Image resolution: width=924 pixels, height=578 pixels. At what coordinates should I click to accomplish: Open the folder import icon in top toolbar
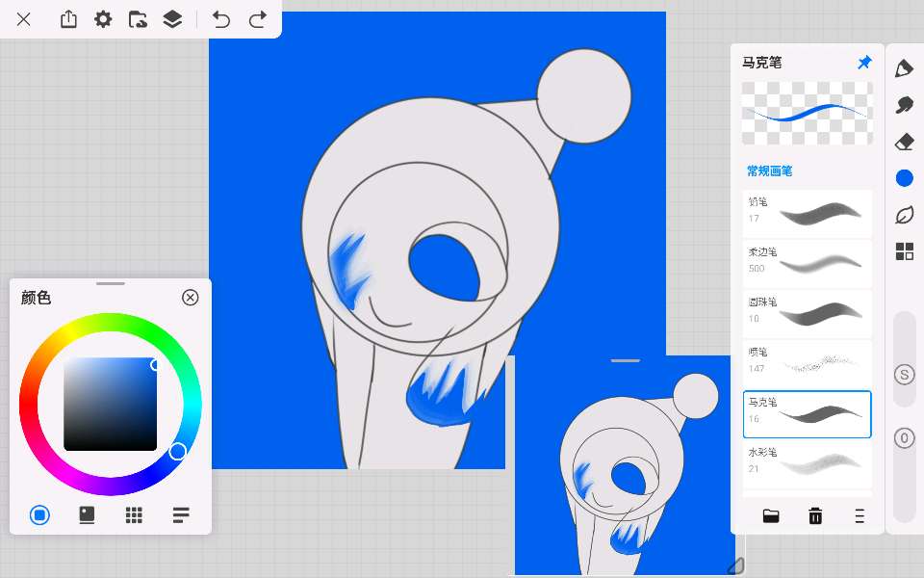(x=138, y=19)
